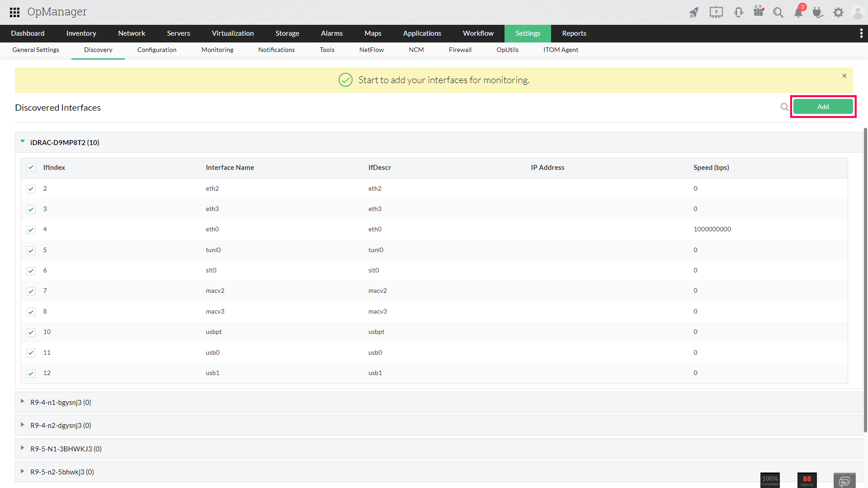This screenshot has width=868, height=488.
Task: Click search magnifier beside Add button
Action: pyautogui.click(x=784, y=107)
